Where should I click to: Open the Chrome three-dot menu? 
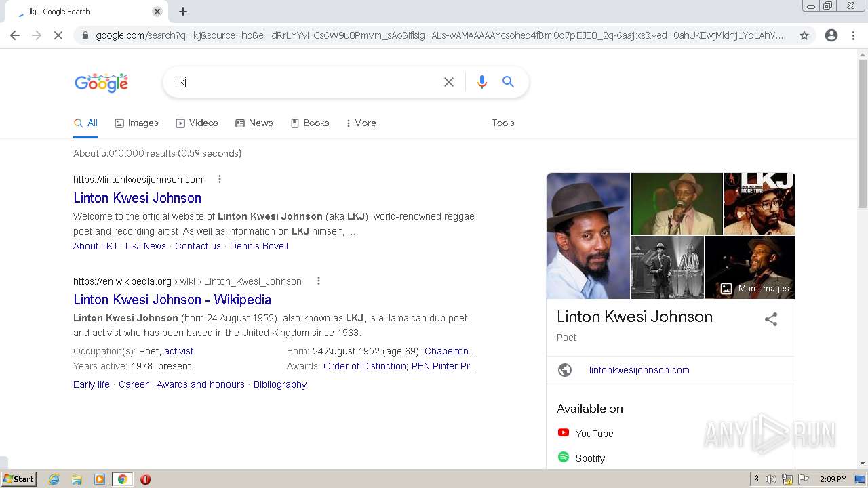pyautogui.click(x=853, y=35)
